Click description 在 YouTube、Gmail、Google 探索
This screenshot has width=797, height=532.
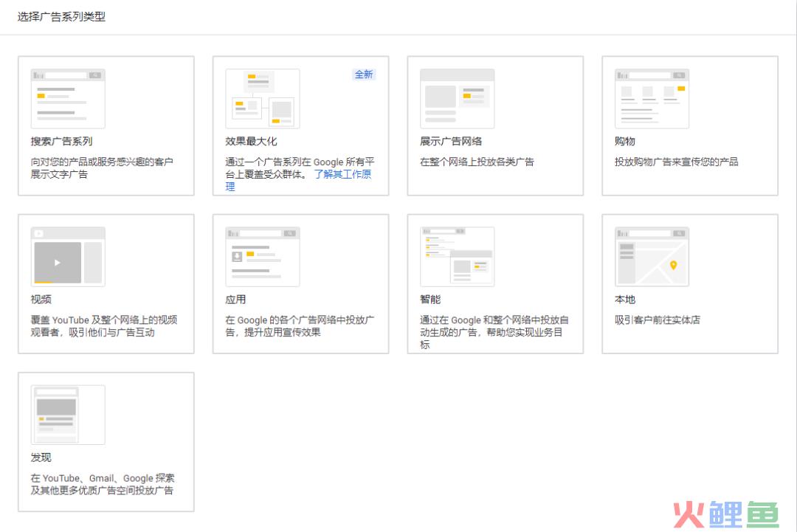(x=103, y=484)
